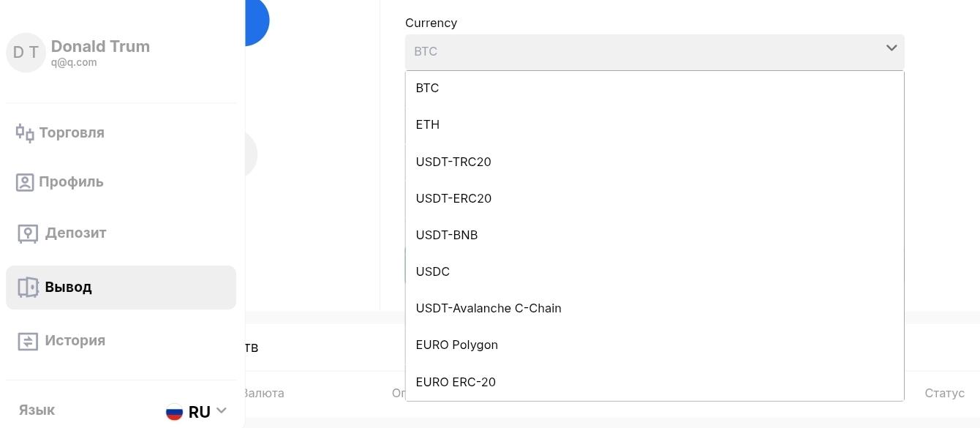This screenshot has height=428, width=980.
Task: Click the История transfer arrows icon
Action: pyautogui.click(x=28, y=341)
